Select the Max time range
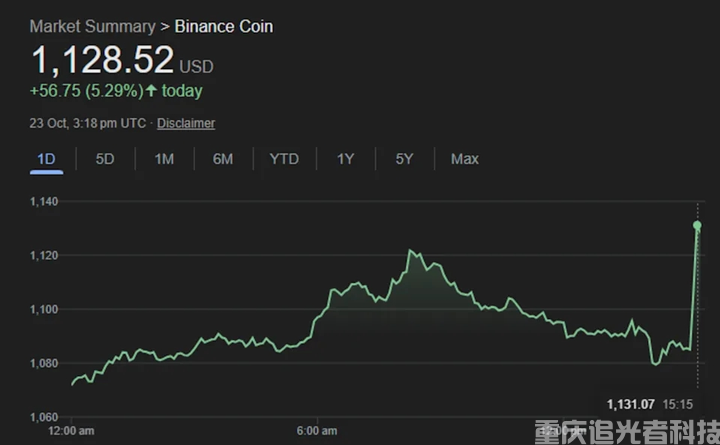720x445 pixels. pos(464,159)
